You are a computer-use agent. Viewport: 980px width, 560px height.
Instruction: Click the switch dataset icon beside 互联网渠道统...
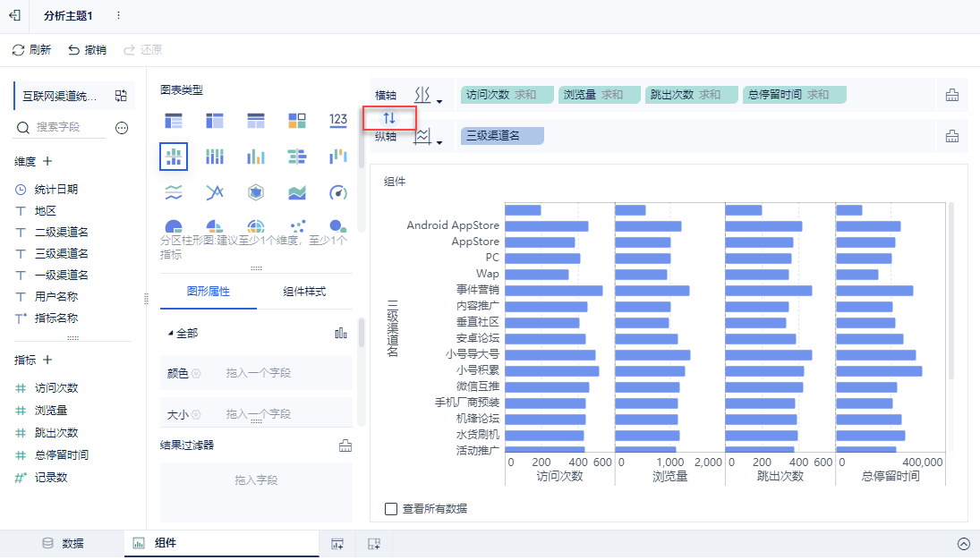pyautogui.click(x=121, y=96)
